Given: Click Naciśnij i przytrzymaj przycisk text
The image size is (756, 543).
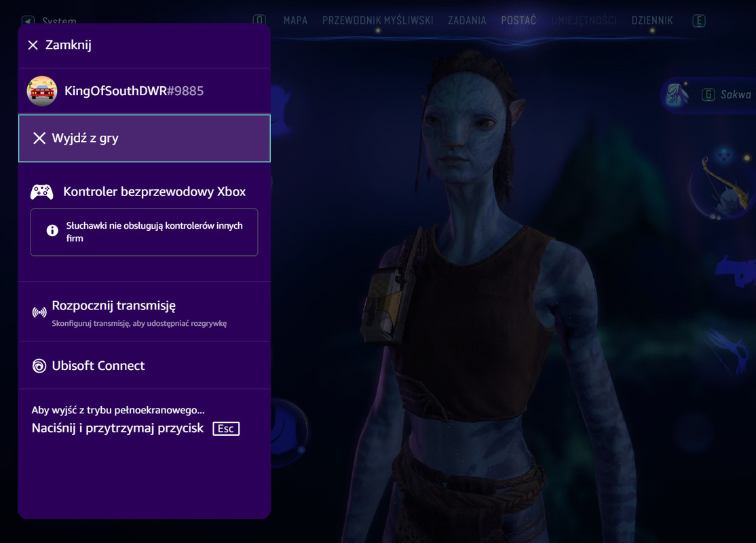Looking at the screenshot, I should [x=117, y=428].
